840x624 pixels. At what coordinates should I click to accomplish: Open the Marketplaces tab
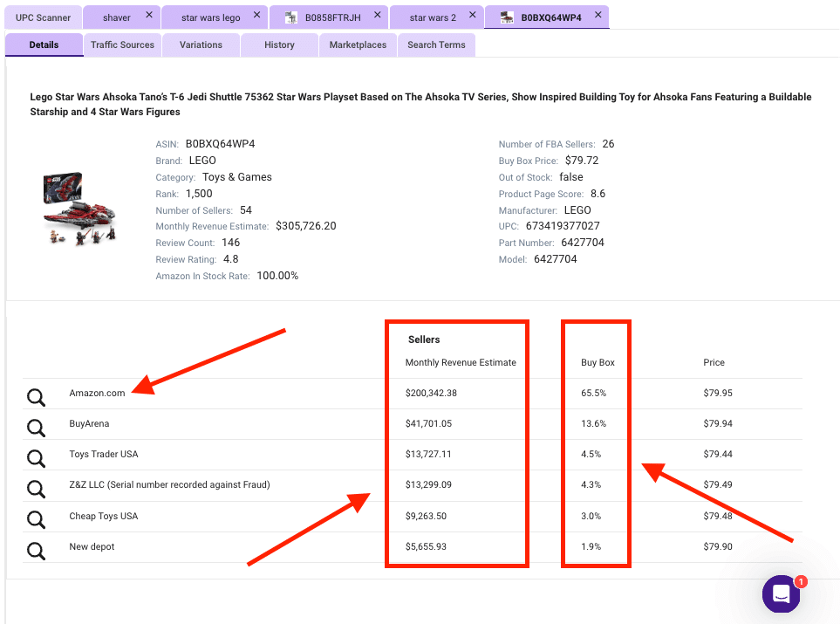coord(358,45)
